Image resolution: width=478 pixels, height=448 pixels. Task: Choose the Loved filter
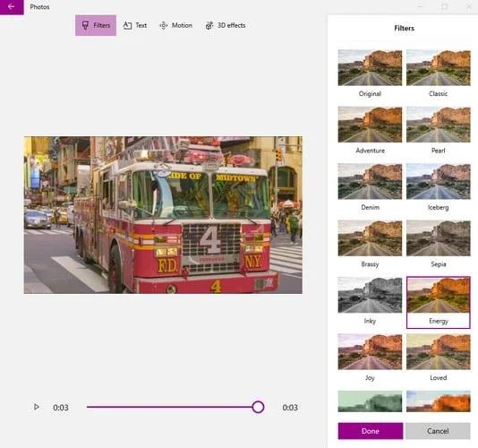[438, 351]
